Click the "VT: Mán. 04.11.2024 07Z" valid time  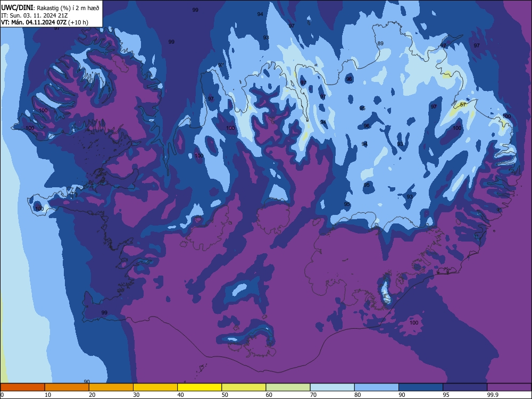point(34,22)
